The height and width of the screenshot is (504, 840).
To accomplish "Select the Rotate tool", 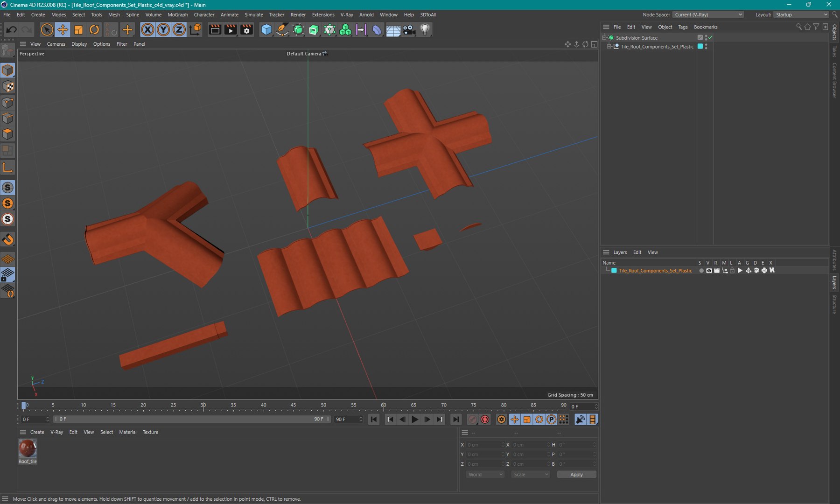I will coord(94,30).
